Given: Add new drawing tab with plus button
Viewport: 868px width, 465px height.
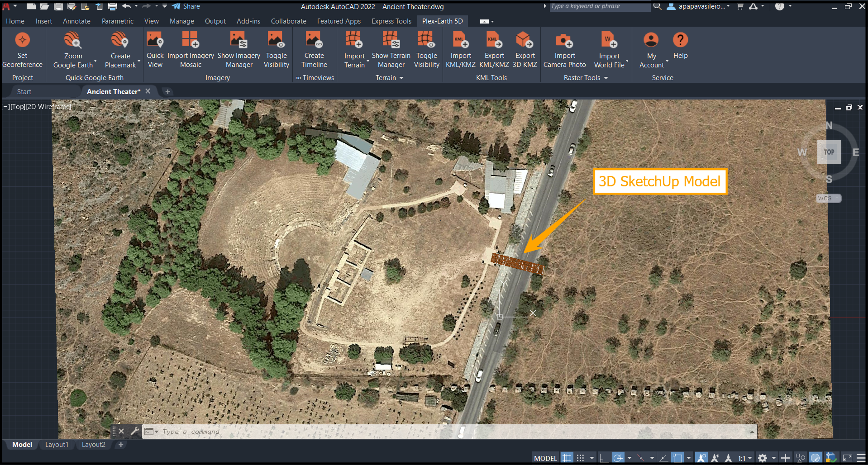Looking at the screenshot, I should pyautogui.click(x=167, y=92).
